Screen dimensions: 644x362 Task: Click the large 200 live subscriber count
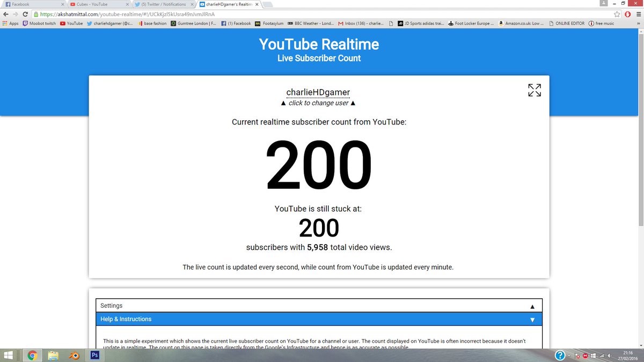pos(319,165)
